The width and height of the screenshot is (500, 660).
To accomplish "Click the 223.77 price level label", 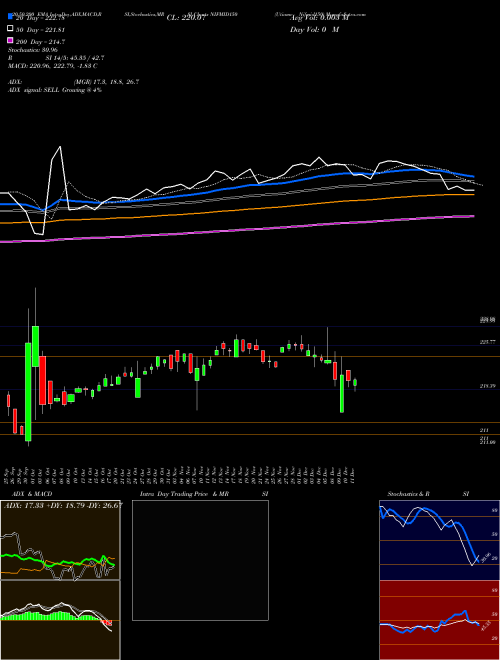I will click(x=488, y=342).
